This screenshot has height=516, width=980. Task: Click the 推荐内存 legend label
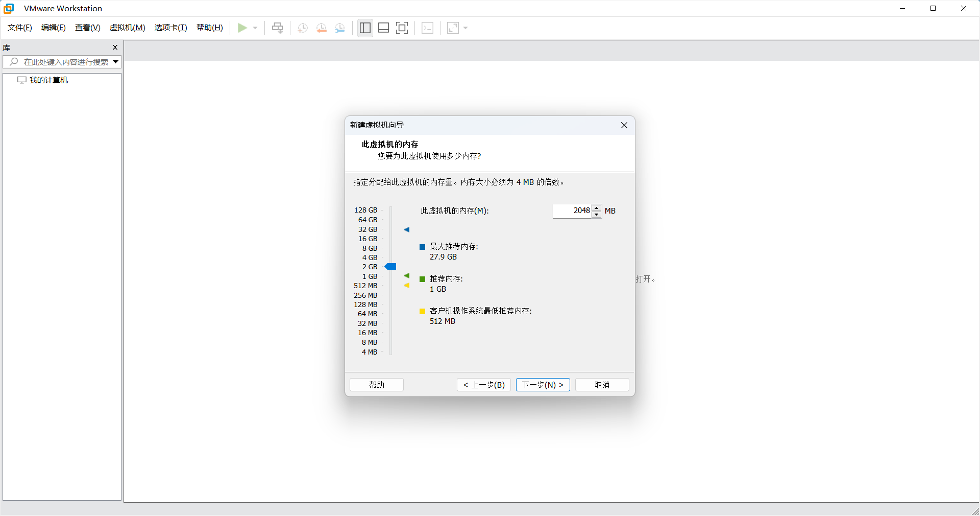click(446, 279)
